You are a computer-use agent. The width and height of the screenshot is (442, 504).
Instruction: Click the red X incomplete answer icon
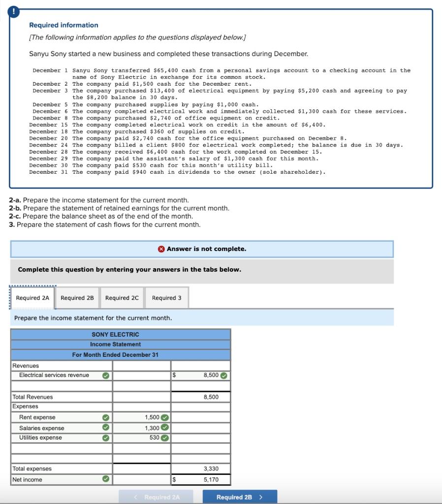pos(161,249)
